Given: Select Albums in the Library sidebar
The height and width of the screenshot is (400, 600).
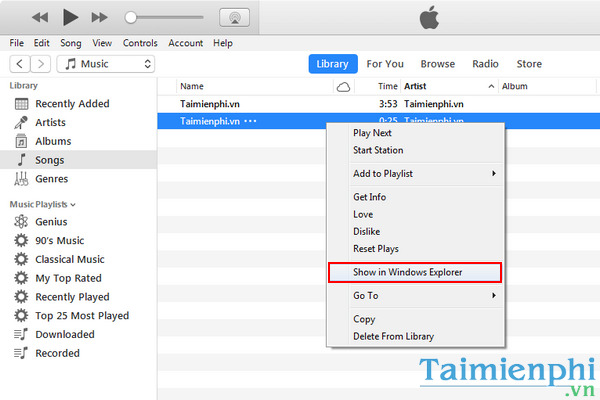Looking at the screenshot, I should [x=78, y=141].
